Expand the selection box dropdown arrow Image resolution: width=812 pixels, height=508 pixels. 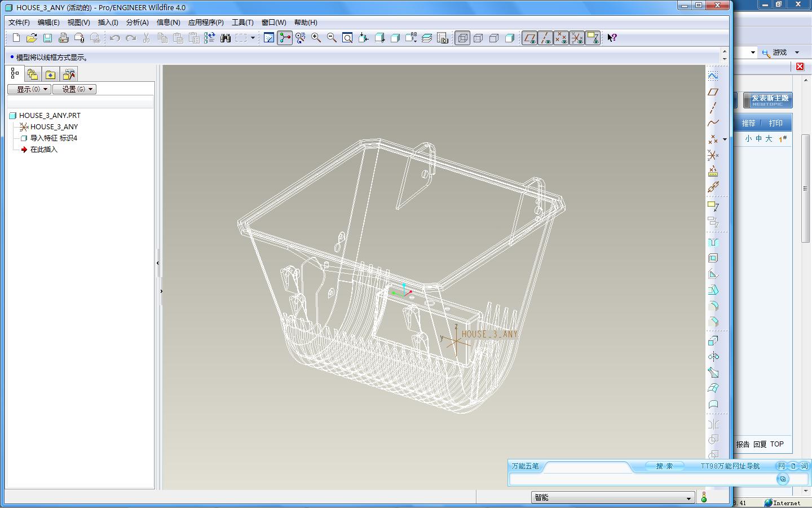point(253,38)
